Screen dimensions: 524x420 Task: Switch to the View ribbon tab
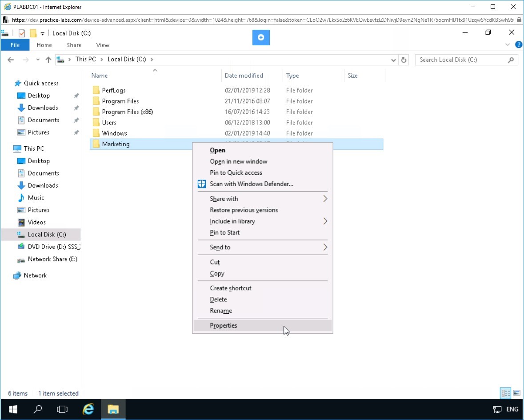[x=103, y=45]
